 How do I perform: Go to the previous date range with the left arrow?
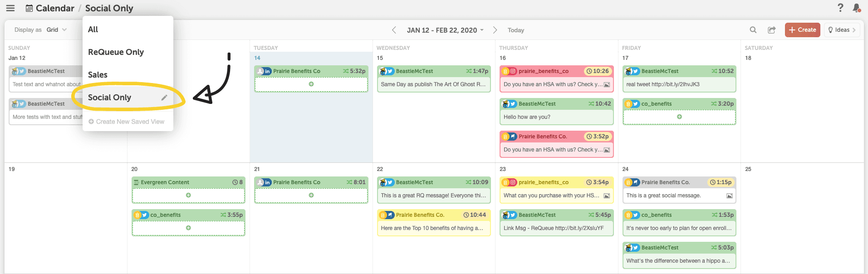[394, 30]
